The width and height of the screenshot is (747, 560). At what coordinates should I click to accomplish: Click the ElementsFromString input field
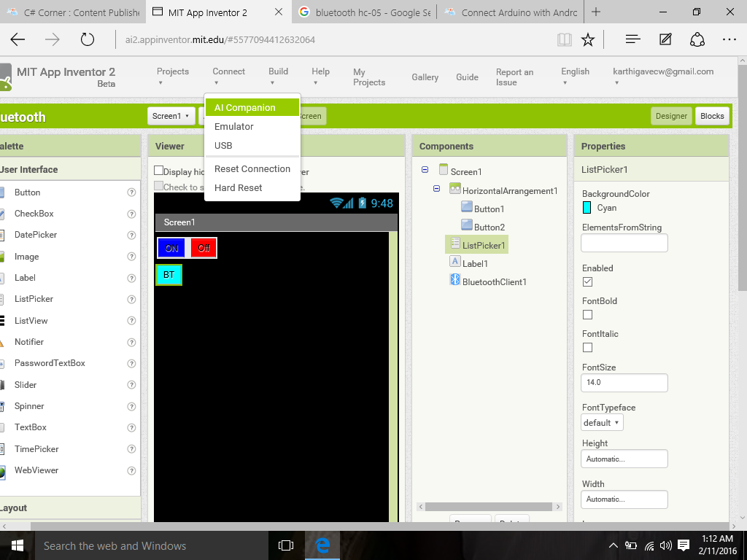(x=624, y=243)
